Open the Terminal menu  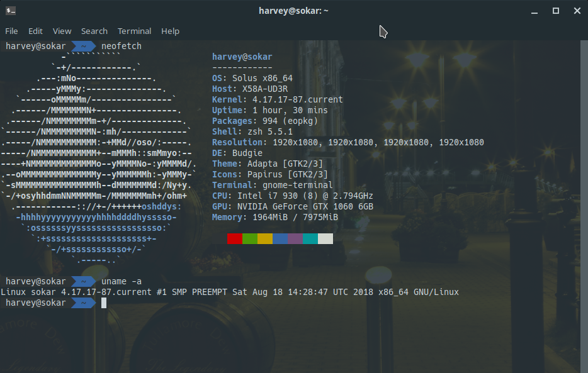tap(134, 31)
